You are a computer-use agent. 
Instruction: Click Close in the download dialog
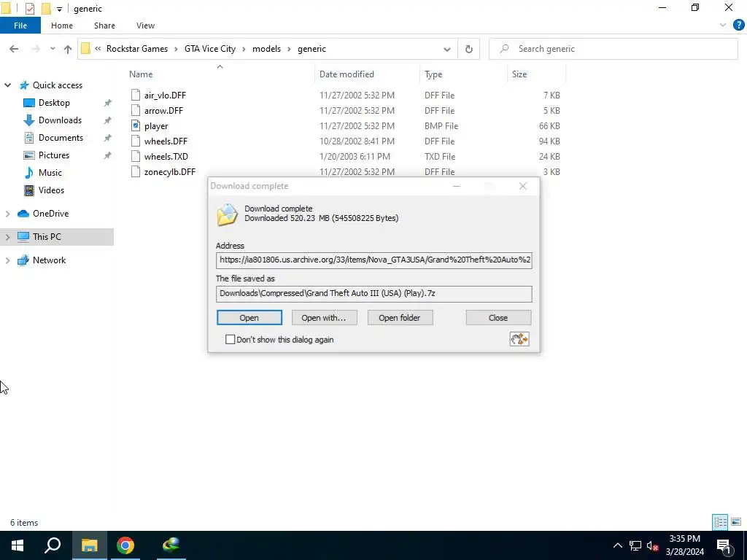click(x=498, y=318)
